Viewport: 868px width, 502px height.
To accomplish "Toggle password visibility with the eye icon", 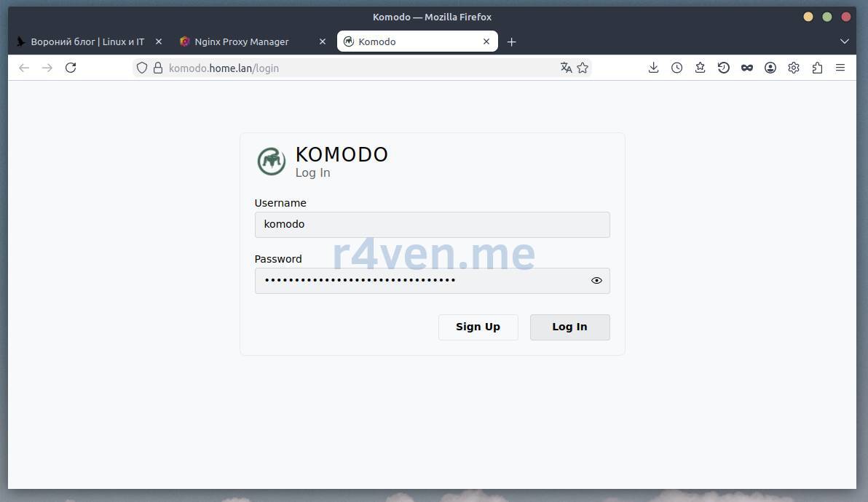I will coord(596,281).
